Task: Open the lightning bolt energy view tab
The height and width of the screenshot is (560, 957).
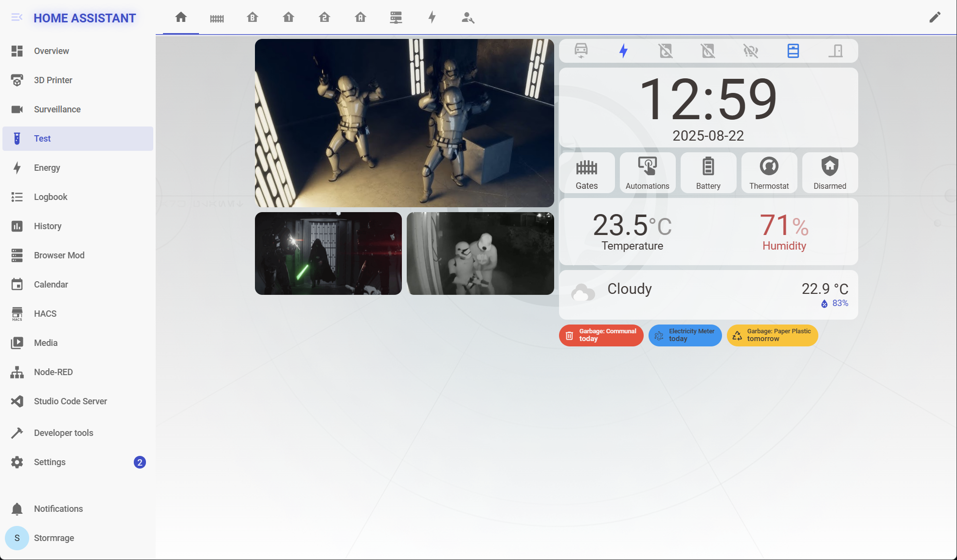Action: (x=432, y=18)
